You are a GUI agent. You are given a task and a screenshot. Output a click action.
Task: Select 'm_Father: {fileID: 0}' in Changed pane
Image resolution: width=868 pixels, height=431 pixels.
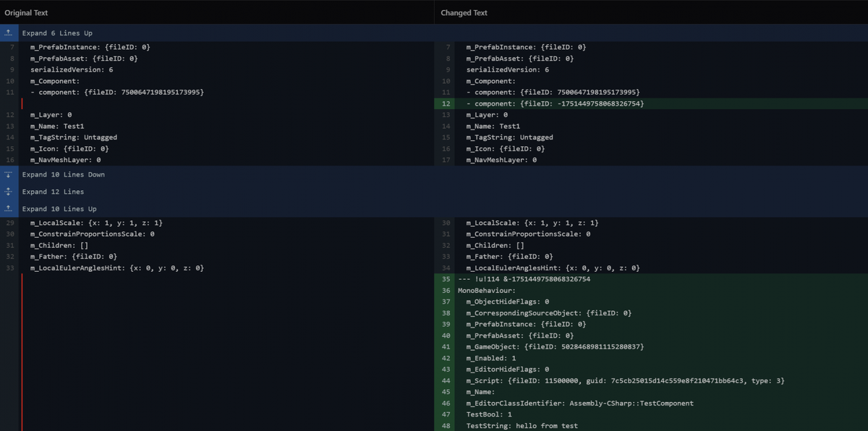509,257
